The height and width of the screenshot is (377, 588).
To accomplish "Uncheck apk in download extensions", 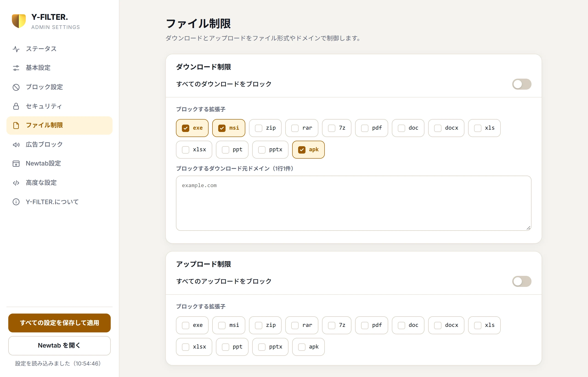I will (308, 150).
